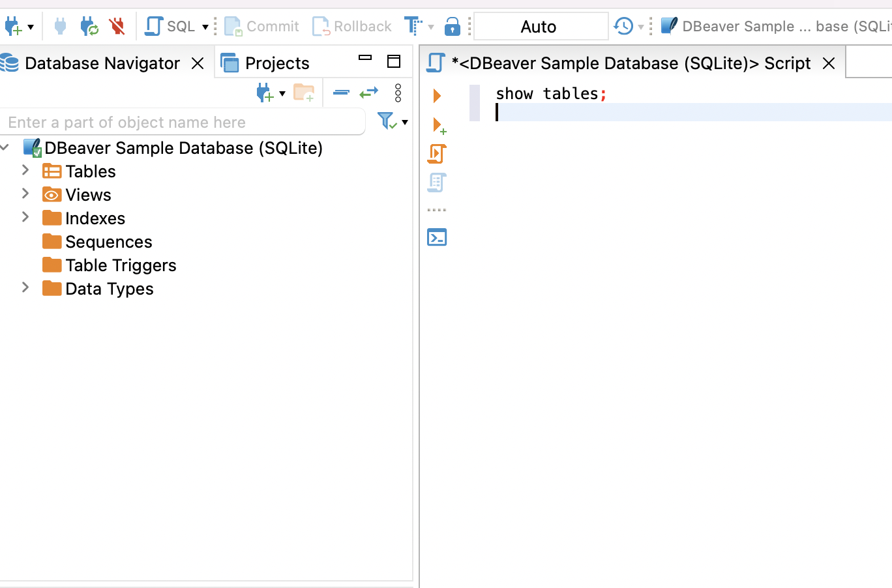Click navigator panel's New Connection plug icon
This screenshot has width=892, height=588.
click(x=265, y=93)
